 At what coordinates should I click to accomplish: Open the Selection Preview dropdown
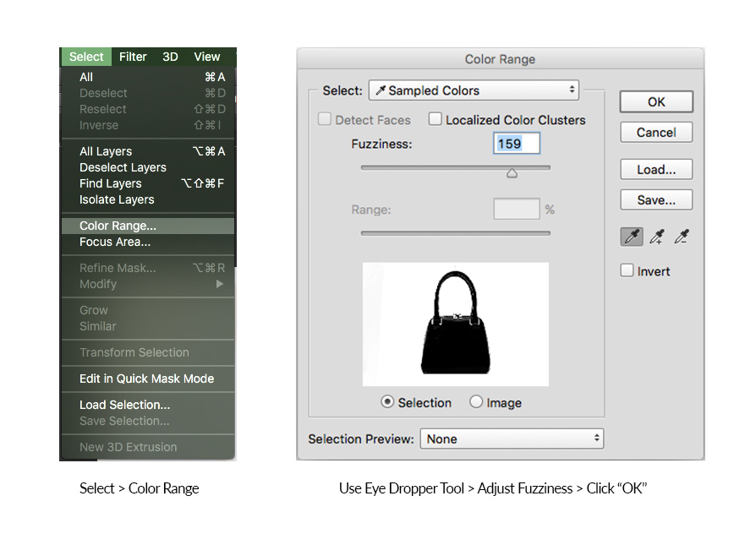pos(512,439)
